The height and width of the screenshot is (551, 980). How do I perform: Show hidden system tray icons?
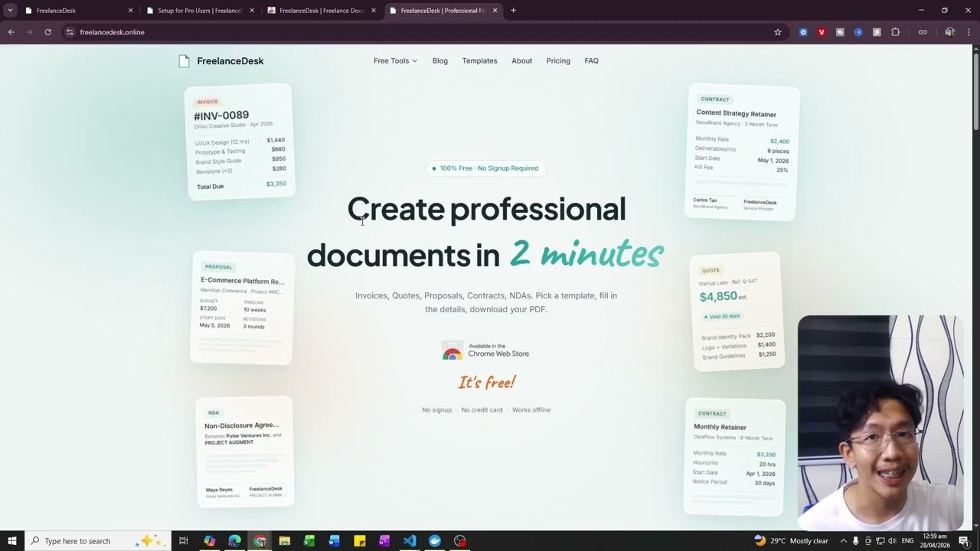[843, 541]
